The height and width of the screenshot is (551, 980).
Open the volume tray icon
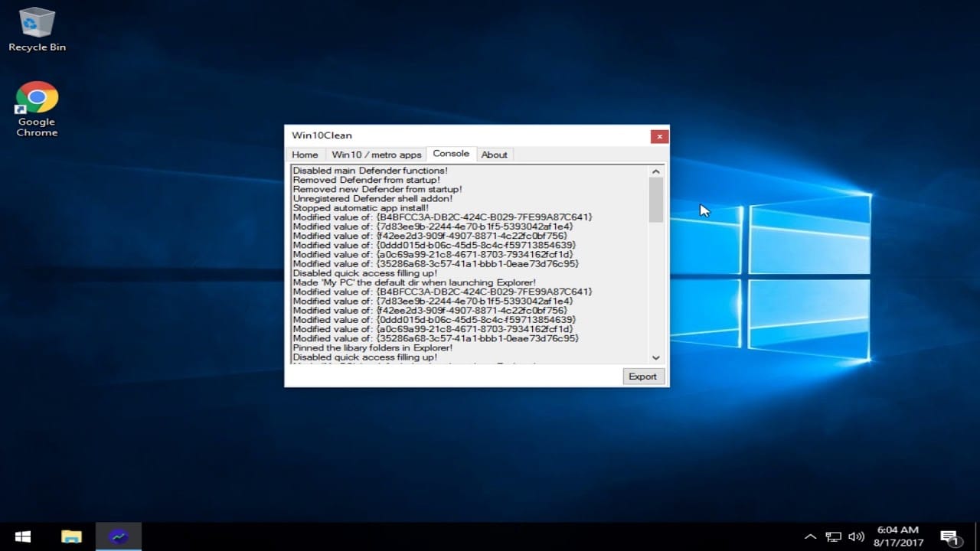click(x=857, y=536)
